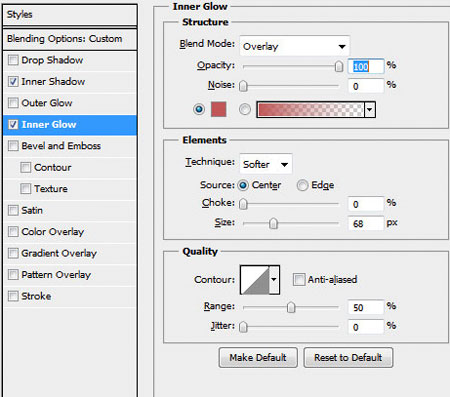This screenshot has width=450, height=397.
Task: Open the Blend Mode Overlay dropdown
Action: click(295, 46)
